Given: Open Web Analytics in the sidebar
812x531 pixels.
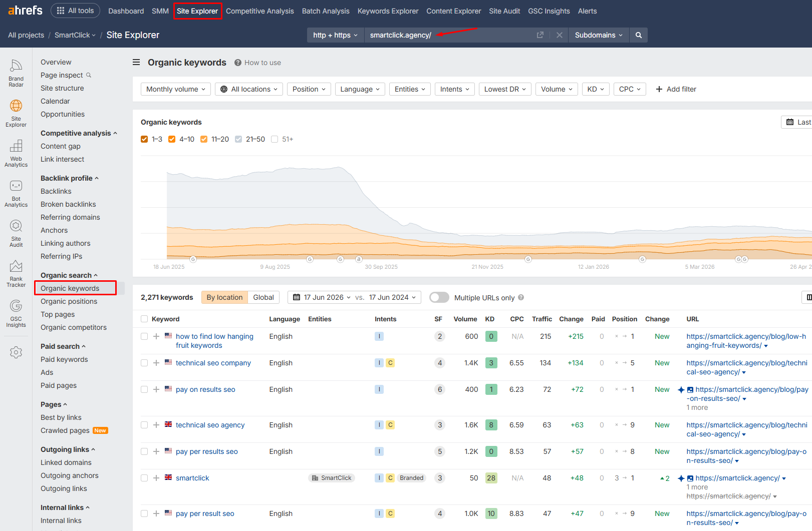Looking at the screenshot, I should (x=16, y=153).
